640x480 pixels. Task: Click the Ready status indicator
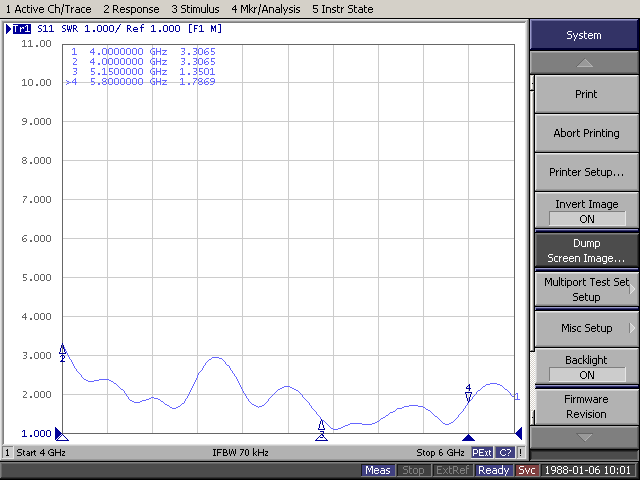494,470
